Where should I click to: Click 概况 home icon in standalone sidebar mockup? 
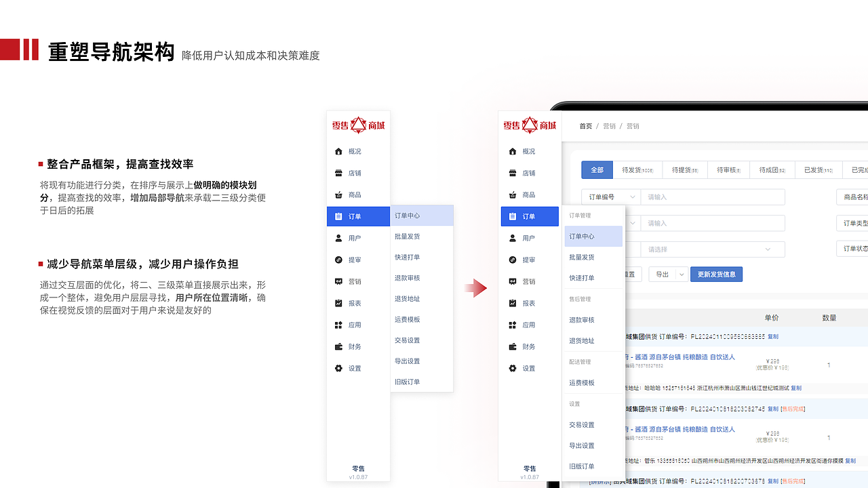[x=339, y=151]
